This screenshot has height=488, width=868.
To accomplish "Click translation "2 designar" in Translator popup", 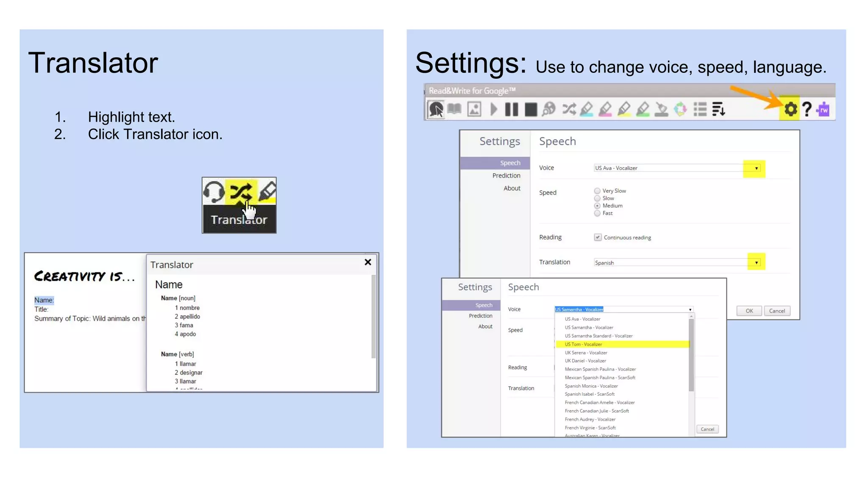I will click(189, 373).
